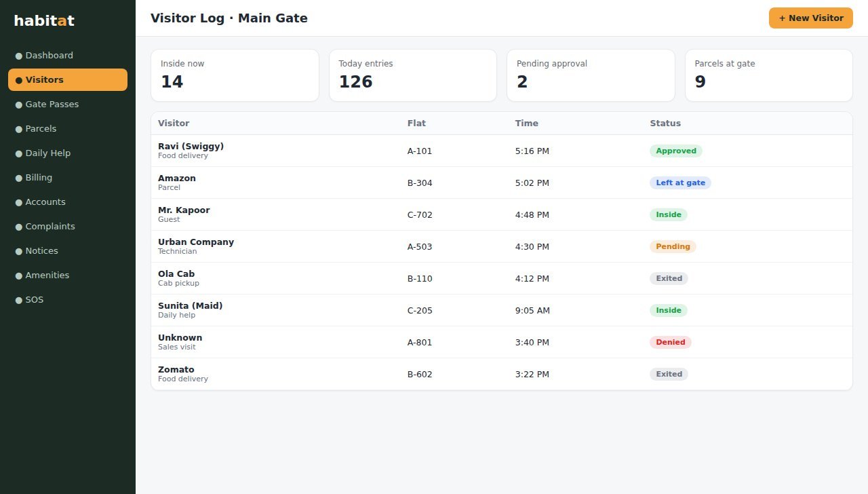The width and height of the screenshot is (868, 494).
Task: Select the Ola Cab visitor entry
Action: 502,278
